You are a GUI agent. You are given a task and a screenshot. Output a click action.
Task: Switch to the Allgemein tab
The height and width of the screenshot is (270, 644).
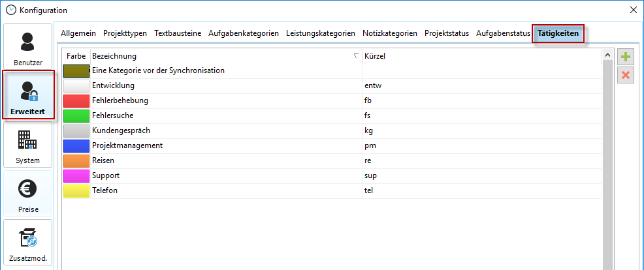(78, 33)
